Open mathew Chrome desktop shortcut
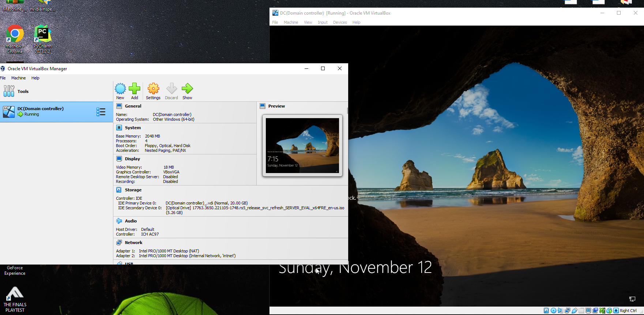 click(15, 40)
